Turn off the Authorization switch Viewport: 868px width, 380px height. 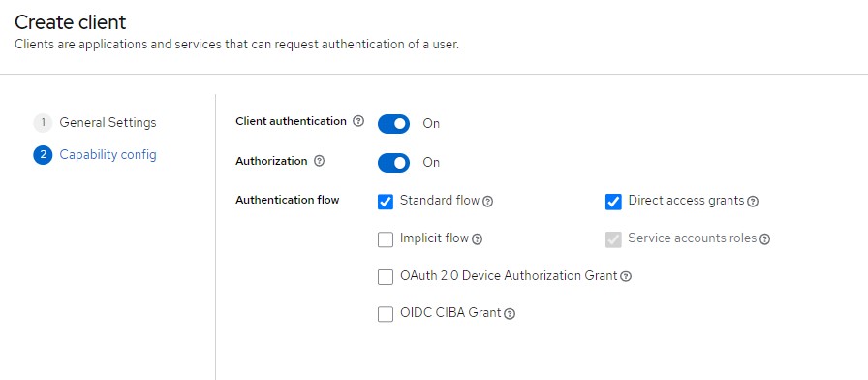point(393,163)
